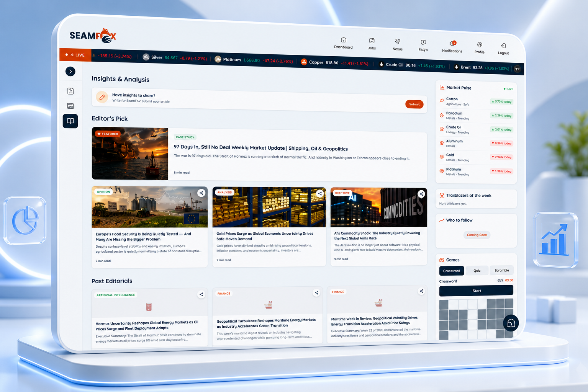
Task: Submit your article with Submit button
Action: pyautogui.click(x=414, y=104)
